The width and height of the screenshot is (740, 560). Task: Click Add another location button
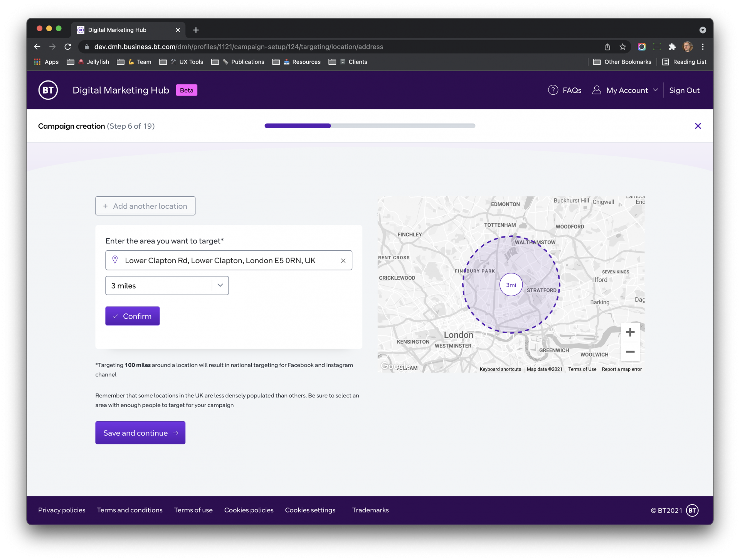(x=145, y=206)
